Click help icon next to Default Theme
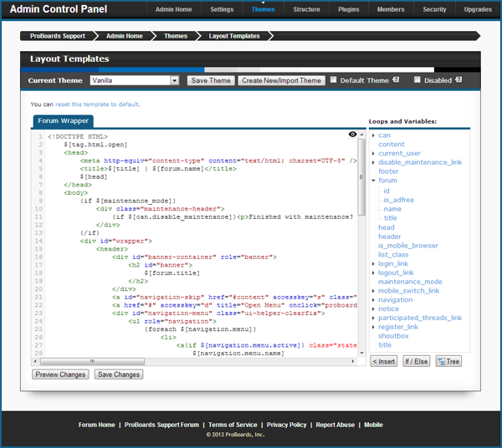 point(396,80)
